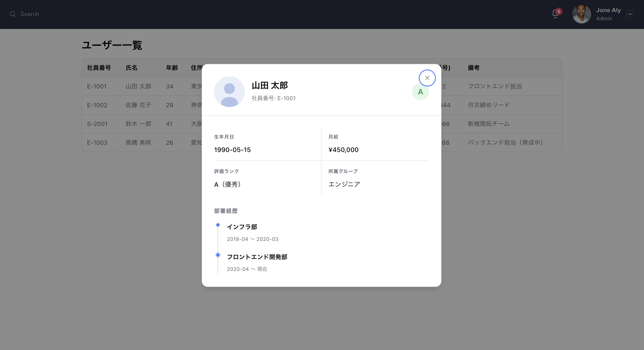Select the row for 鈴木 一郎
This screenshot has width=644, height=350.
[x=138, y=124]
